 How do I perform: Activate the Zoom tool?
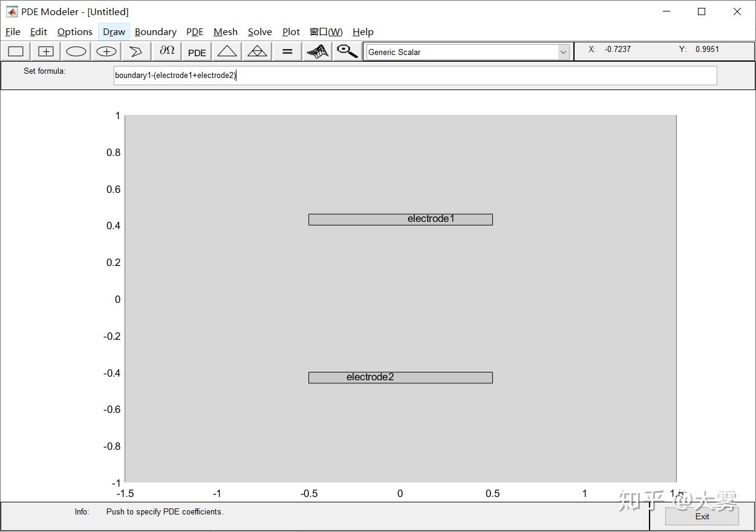click(347, 51)
